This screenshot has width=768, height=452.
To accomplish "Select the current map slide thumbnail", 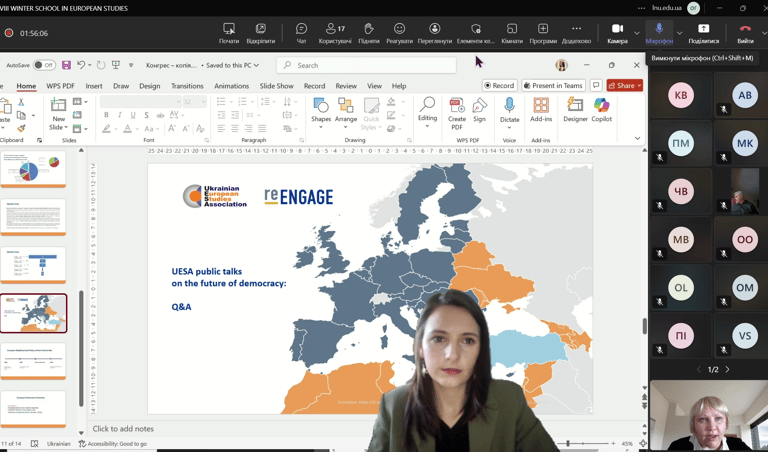I will 33,313.
